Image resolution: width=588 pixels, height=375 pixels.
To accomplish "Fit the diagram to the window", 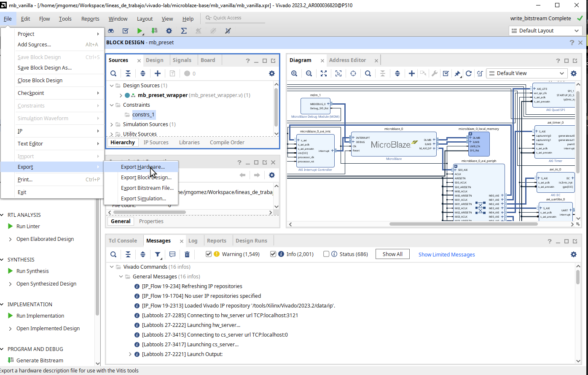I will [x=324, y=73].
